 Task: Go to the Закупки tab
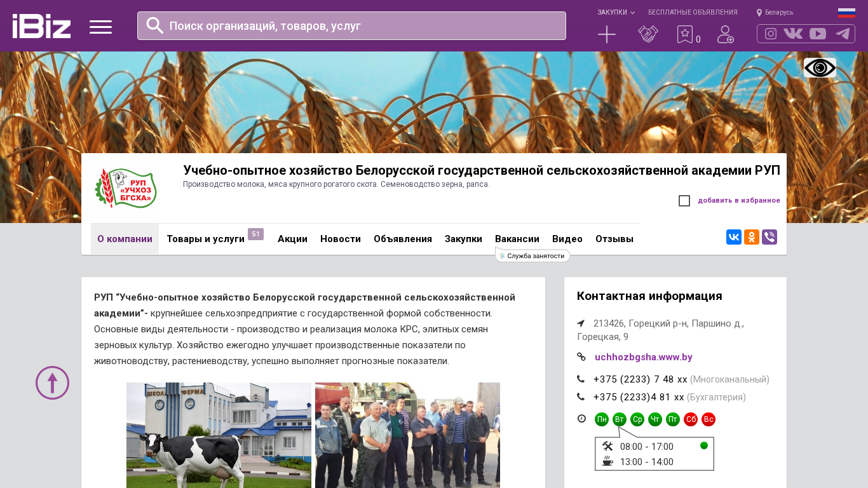(463, 239)
